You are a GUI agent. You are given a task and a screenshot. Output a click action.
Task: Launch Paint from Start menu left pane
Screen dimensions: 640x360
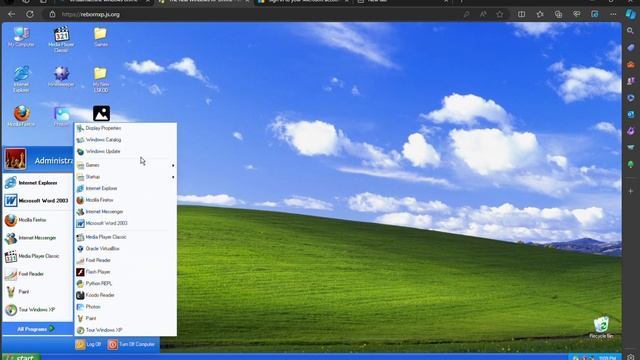(x=17, y=292)
